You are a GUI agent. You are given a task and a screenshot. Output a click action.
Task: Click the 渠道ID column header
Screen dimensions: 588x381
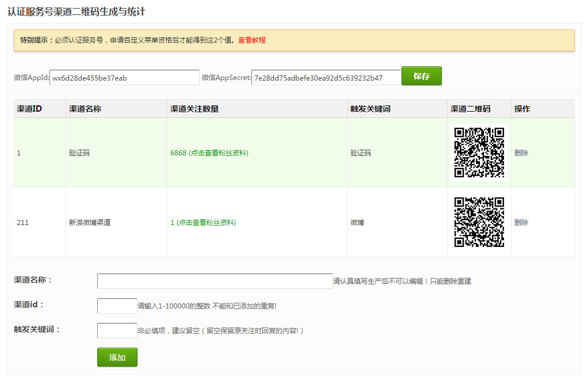click(x=29, y=109)
